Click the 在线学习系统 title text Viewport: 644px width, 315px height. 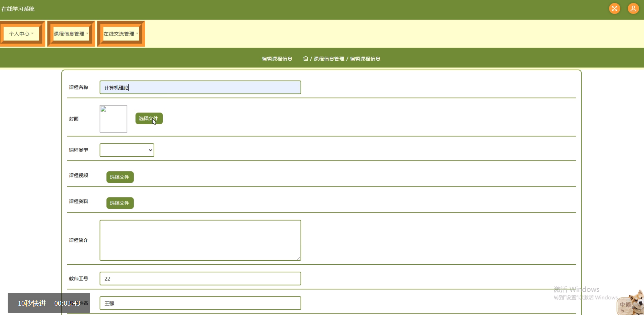point(18,9)
